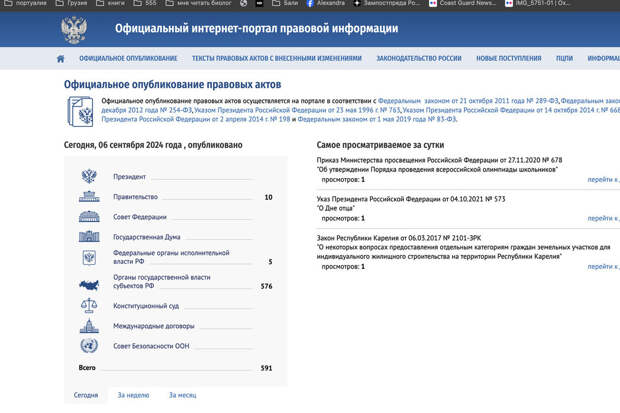Click the heading Самое просматриваемое за сутки
This screenshot has width=620, height=413.
point(380,145)
